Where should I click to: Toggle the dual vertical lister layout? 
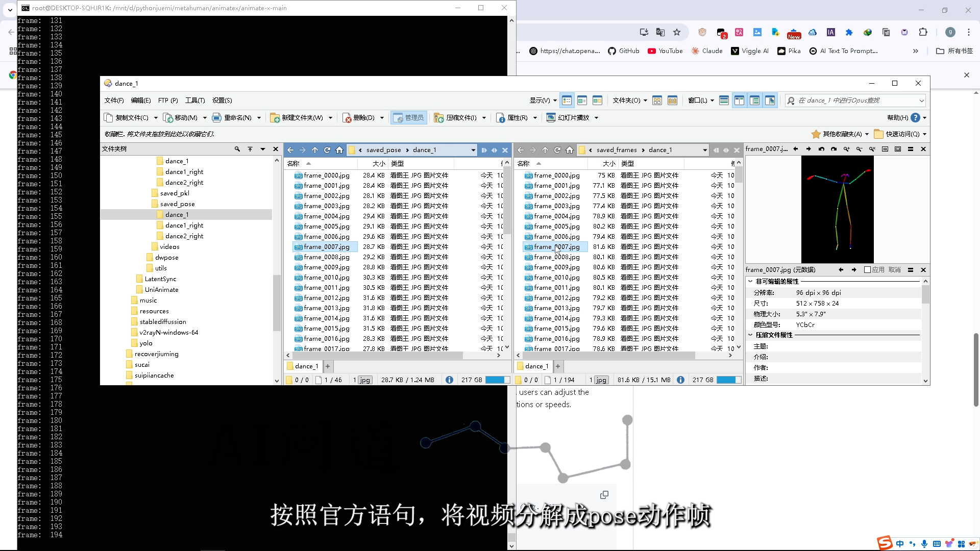pos(739,101)
